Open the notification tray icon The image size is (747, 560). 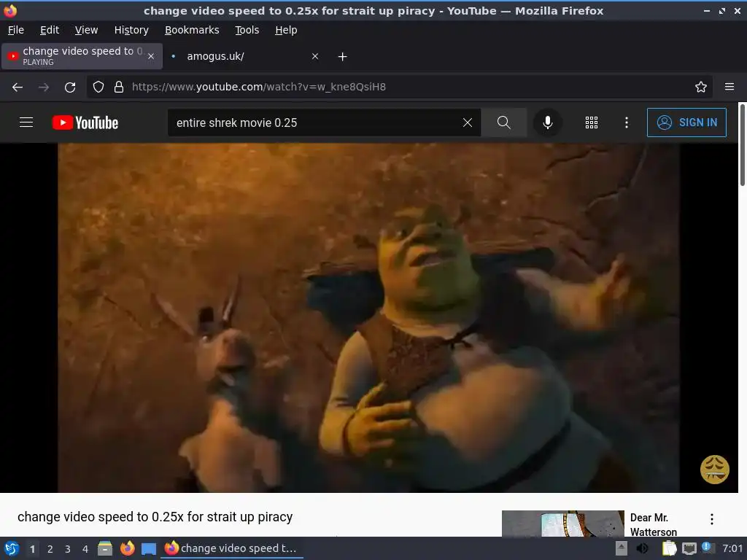pyautogui.click(x=708, y=548)
